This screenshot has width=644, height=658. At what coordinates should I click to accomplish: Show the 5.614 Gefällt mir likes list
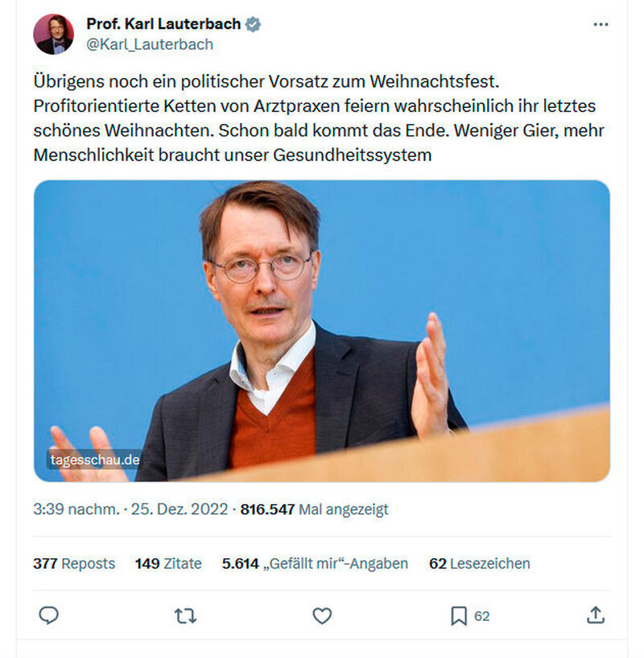(315, 563)
